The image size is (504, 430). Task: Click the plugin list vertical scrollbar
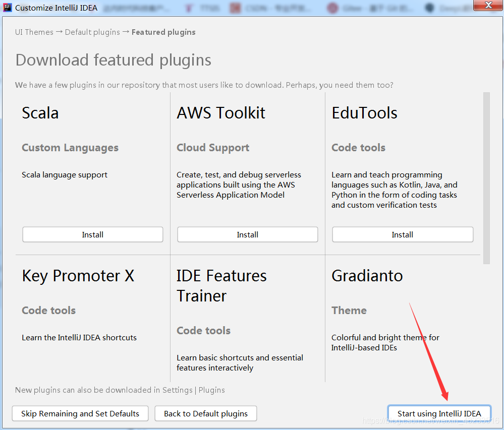(x=486, y=178)
